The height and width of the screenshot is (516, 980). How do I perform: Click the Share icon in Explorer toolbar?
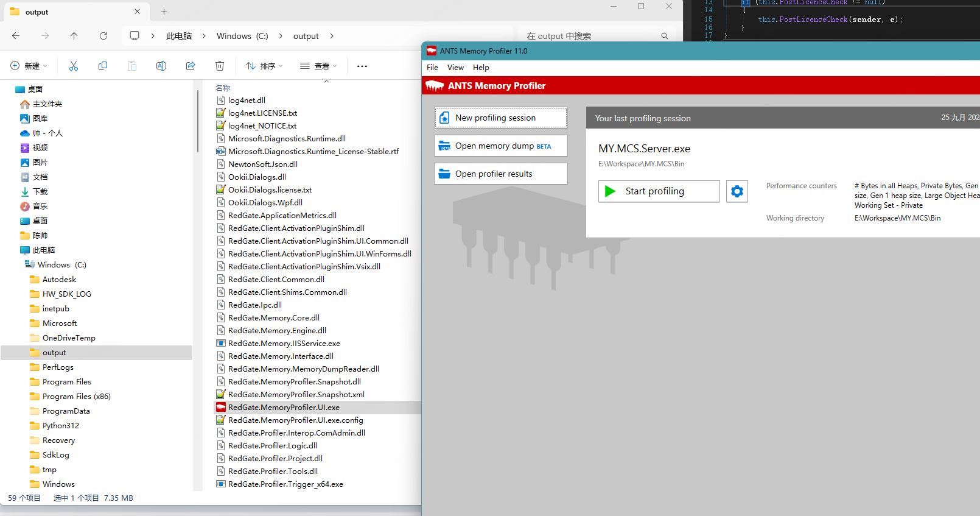tap(191, 66)
